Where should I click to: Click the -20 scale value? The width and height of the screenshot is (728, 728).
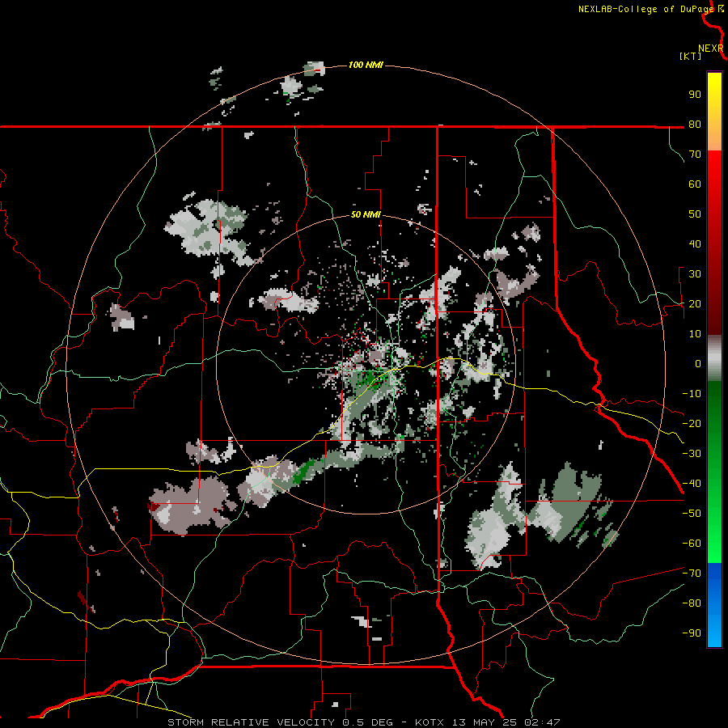[x=692, y=424]
